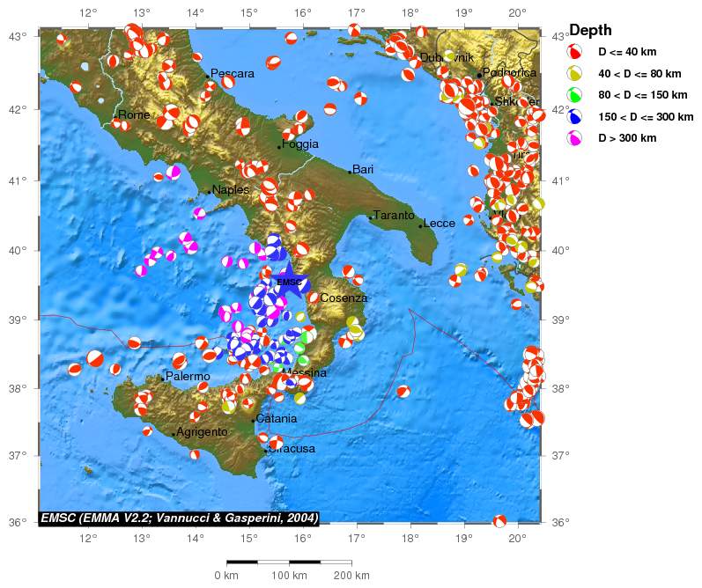
Task: Click the '100 km' scale bar label
Action: (x=289, y=576)
